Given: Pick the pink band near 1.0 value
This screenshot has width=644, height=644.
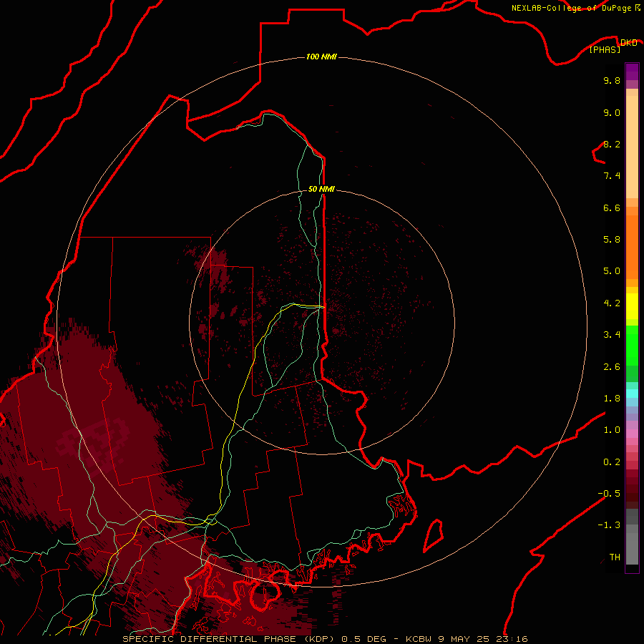Looking at the screenshot, I should tap(632, 434).
